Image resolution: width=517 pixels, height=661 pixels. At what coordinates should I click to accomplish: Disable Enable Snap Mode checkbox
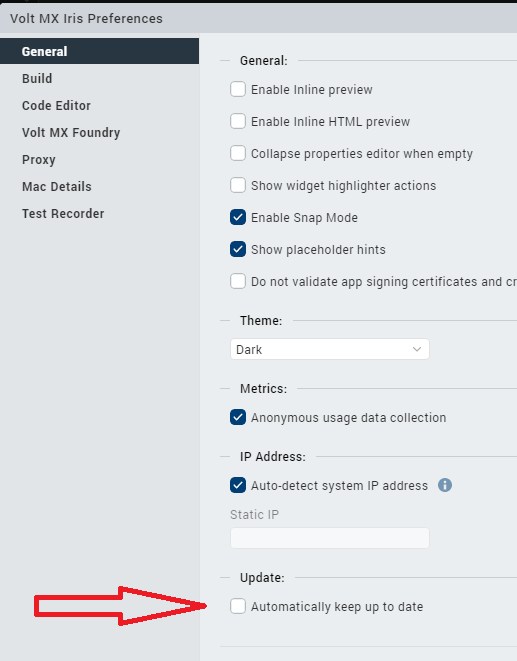[x=238, y=218]
